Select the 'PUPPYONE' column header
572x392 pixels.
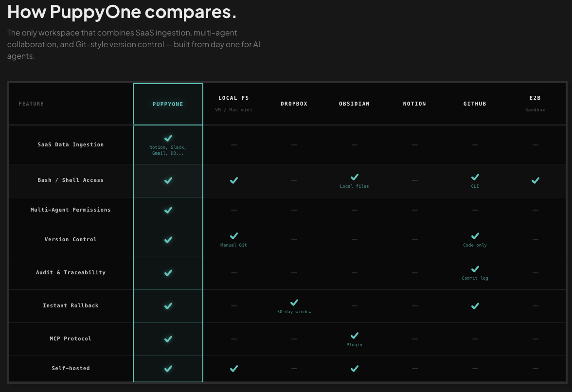tap(168, 104)
